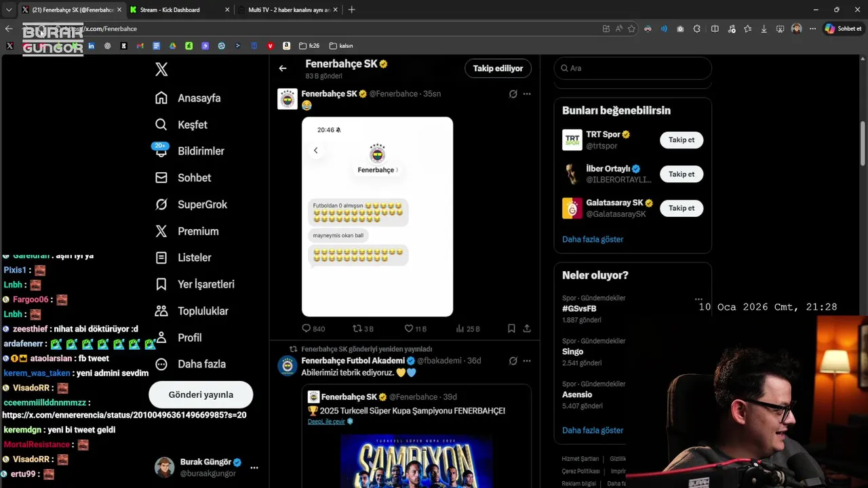This screenshot has width=868, height=488.
Task: Open the kalsın bookmarks folder
Action: [341, 46]
